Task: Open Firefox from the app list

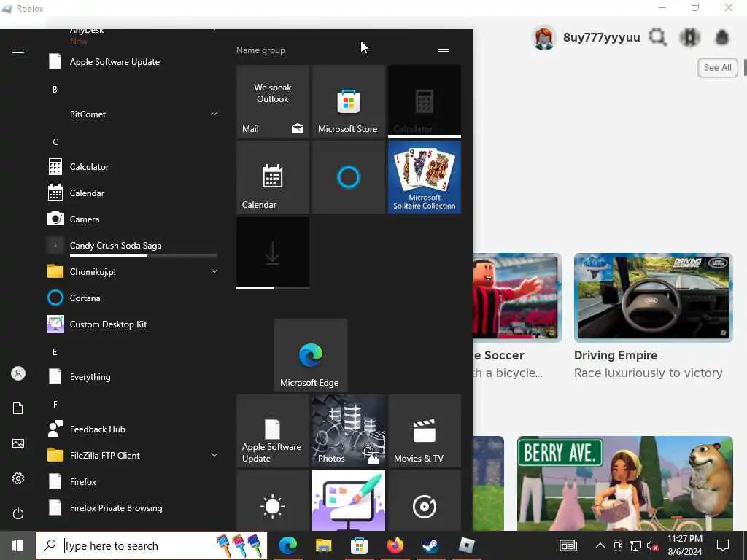Action: coord(133,482)
